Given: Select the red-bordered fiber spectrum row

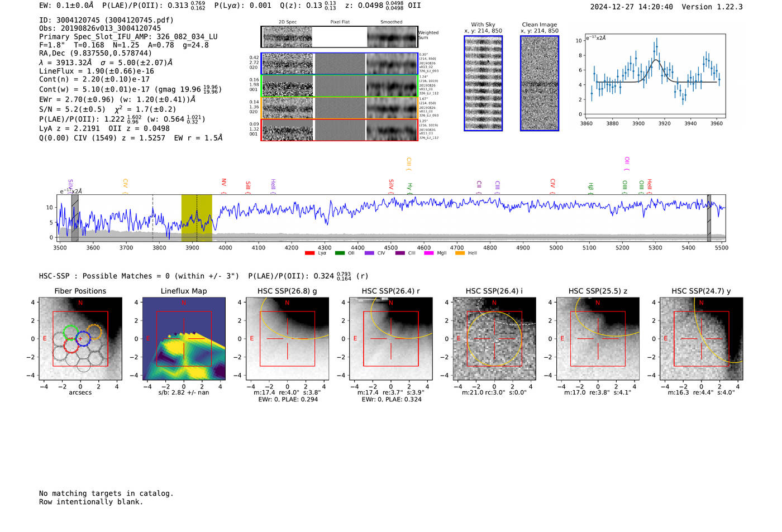Looking at the screenshot, I should tap(340, 130).
